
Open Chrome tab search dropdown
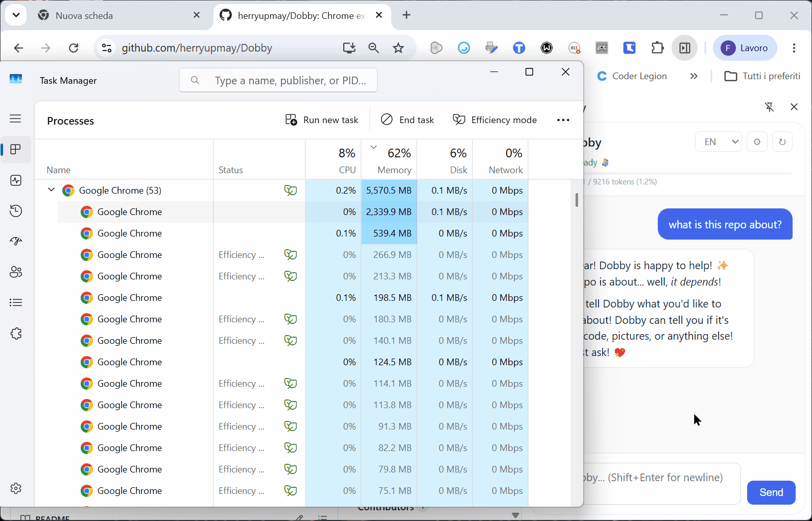(x=16, y=15)
